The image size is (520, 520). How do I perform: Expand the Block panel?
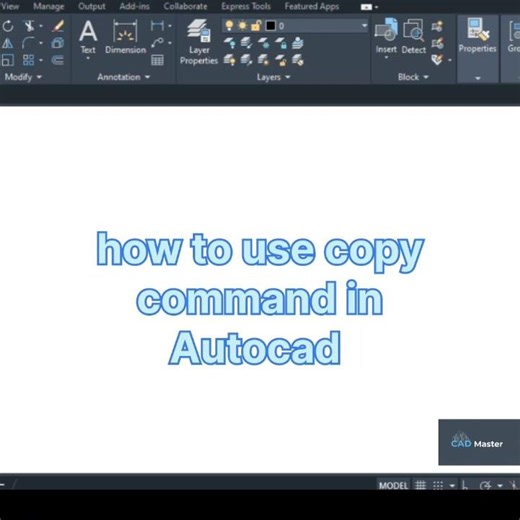[x=413, y=77]
